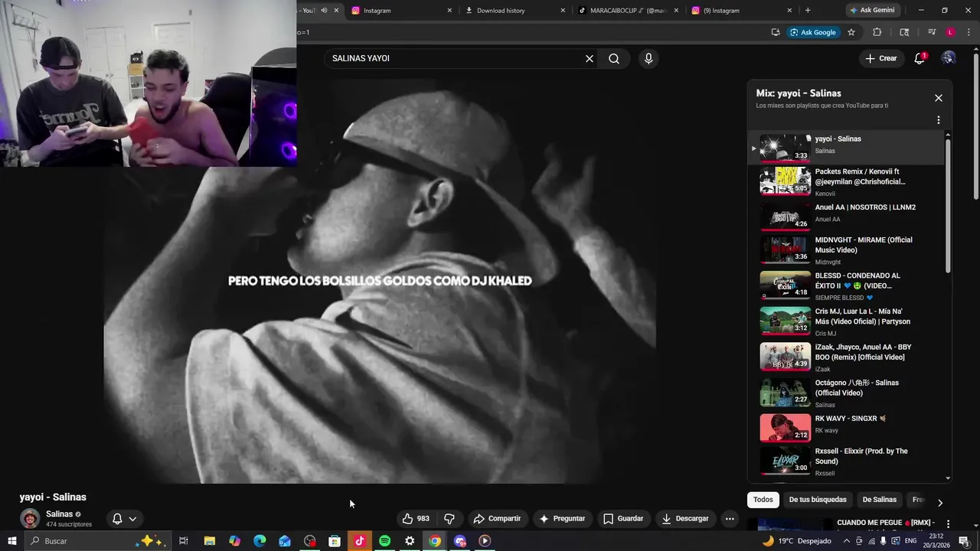Open the Salinas channel avatar
Viewport: 980px width, 551px height.
30,519
